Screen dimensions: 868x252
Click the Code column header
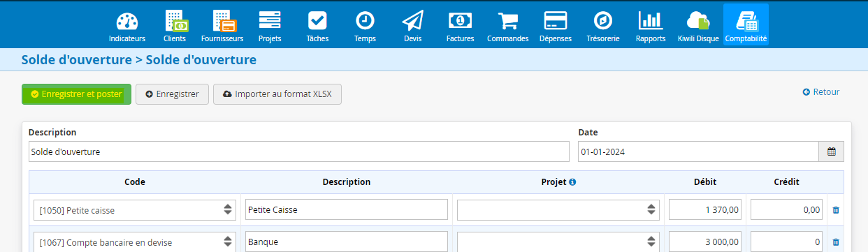[135, 182]
